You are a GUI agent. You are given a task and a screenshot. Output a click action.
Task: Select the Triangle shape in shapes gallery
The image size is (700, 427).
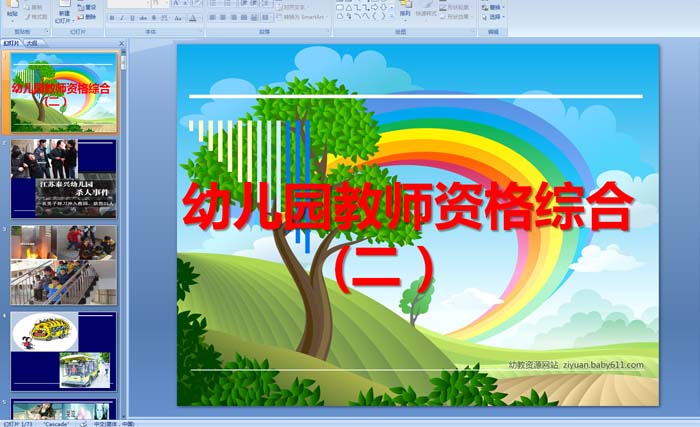(x=349, y=8)
